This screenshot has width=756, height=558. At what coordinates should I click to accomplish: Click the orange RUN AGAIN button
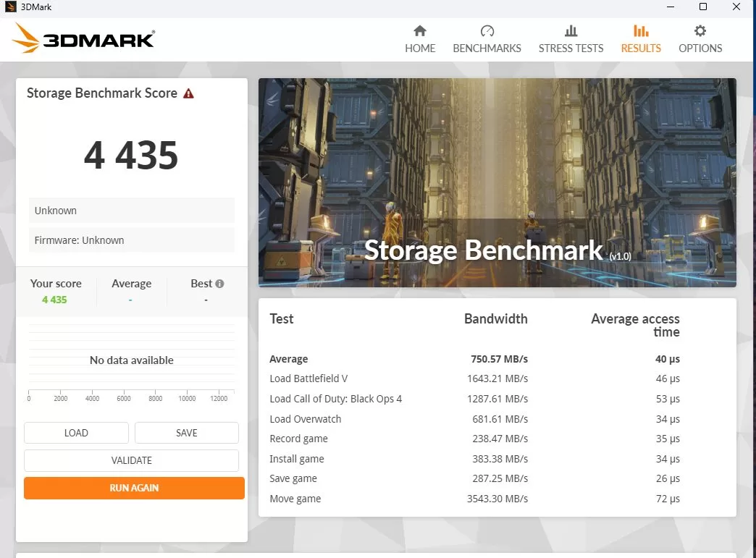[134, 488]
